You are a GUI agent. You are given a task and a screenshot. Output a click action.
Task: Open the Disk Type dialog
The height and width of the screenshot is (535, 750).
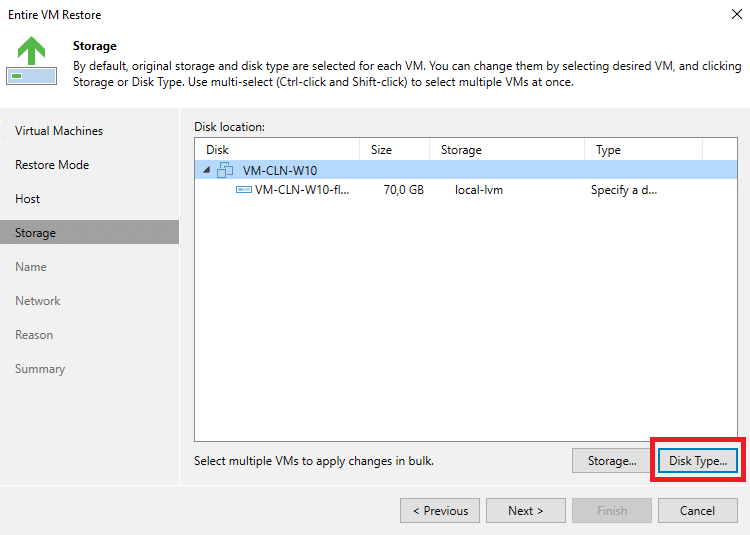coord(697,460)
